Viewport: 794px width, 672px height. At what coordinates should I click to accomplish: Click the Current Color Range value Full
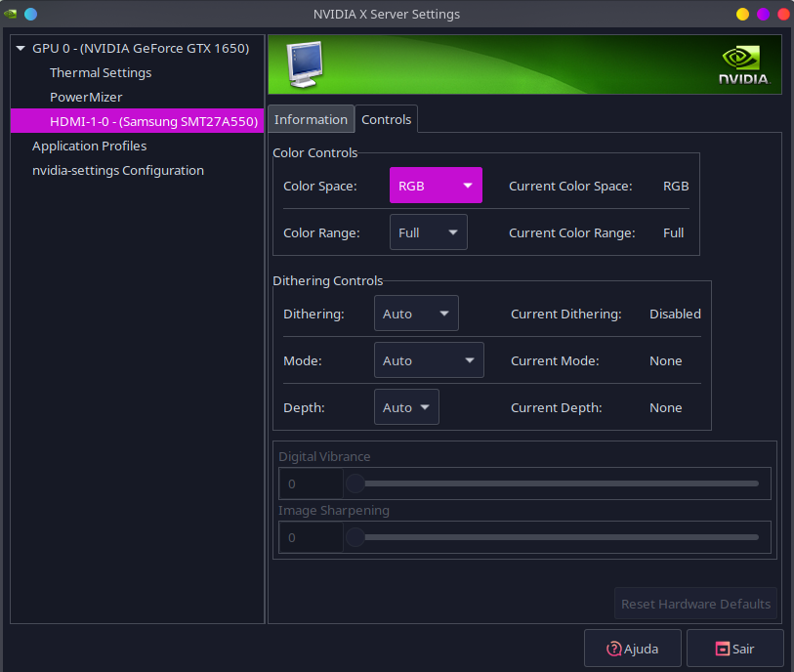click(x=674, y=232)
